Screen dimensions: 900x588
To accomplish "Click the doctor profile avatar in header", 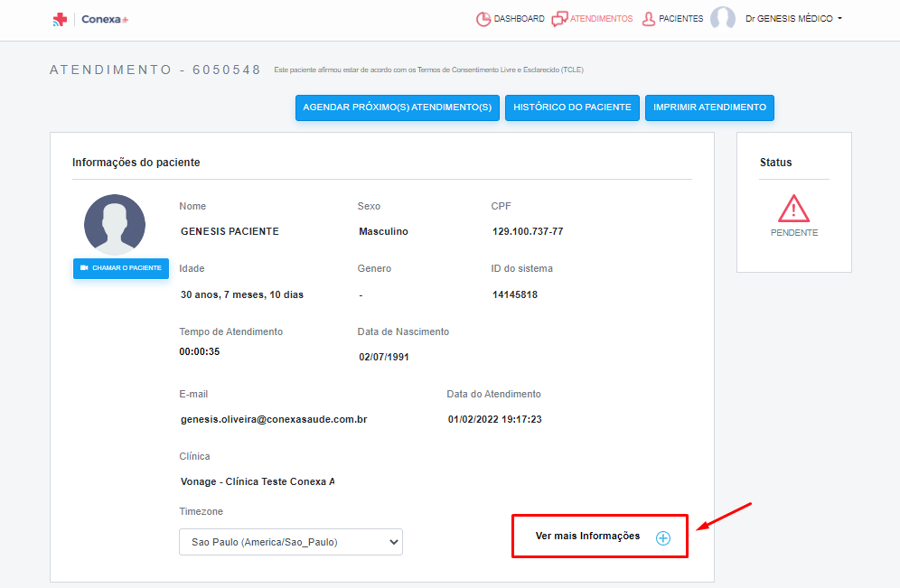I will pyautogui.click(x=723, y=18).
